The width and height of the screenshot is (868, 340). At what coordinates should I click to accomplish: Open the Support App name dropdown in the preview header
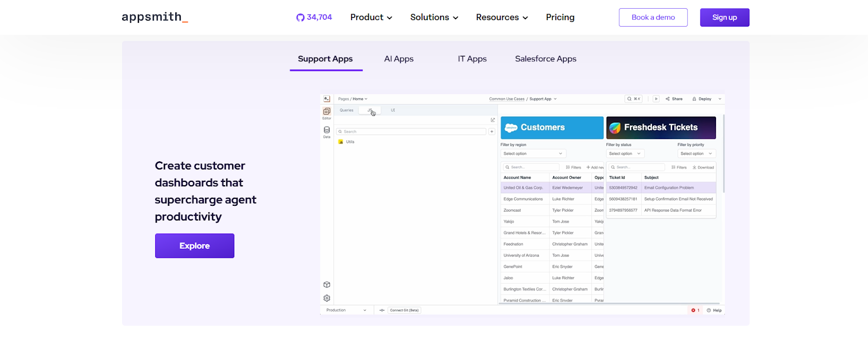[543, 99]
